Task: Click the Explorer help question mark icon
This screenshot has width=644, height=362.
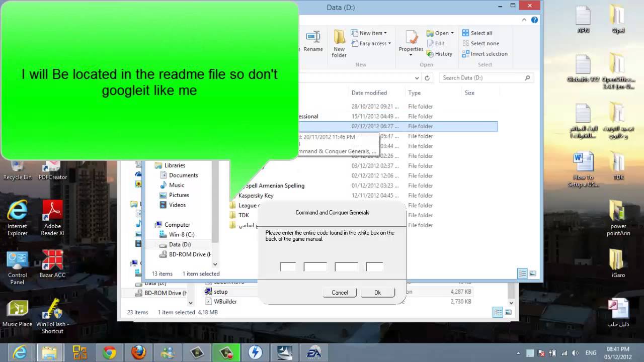Action: coord(534,20)
